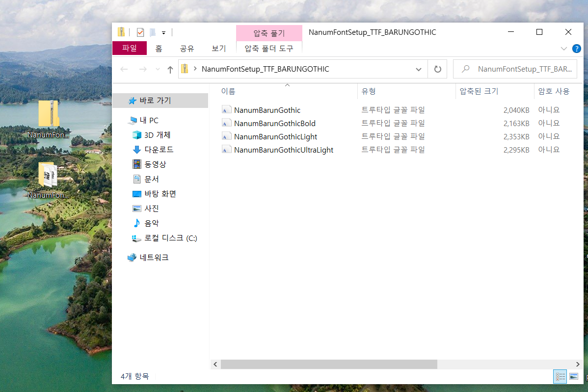Screen dimensions: 588x392
Task: Open 다운로드 folder in sidebar
Action: [159, 150]
